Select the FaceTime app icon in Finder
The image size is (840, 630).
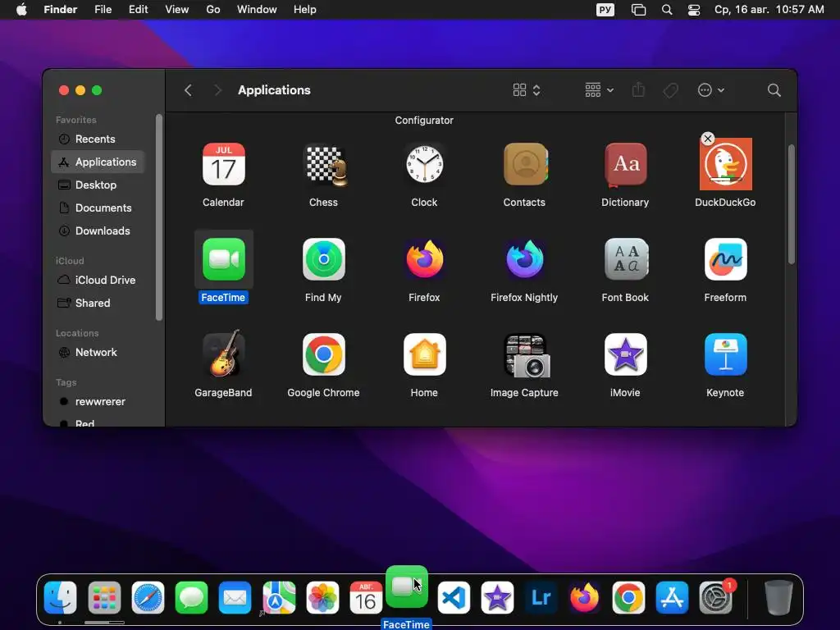pos(223,259)
